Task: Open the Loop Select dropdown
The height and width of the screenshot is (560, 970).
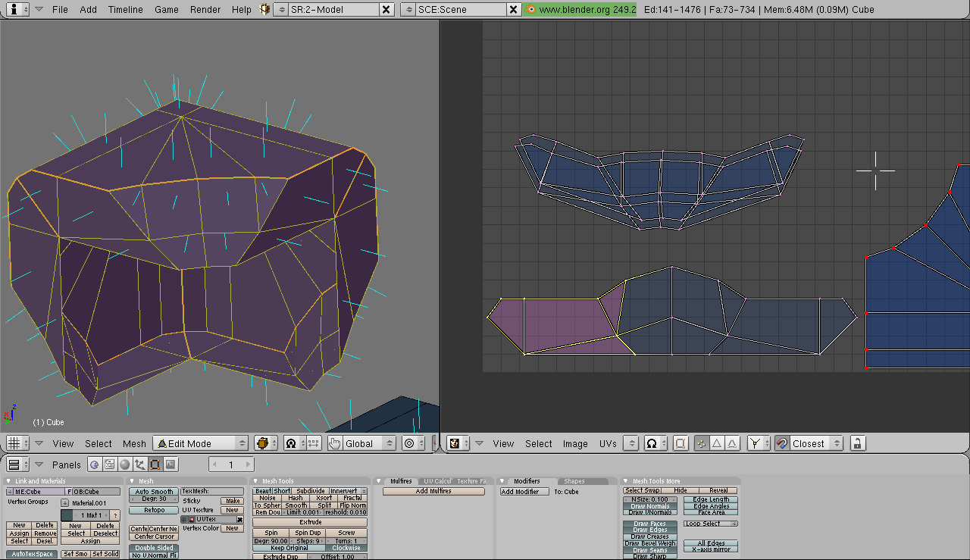Action: pyautogui.click(x=711, y=524)
